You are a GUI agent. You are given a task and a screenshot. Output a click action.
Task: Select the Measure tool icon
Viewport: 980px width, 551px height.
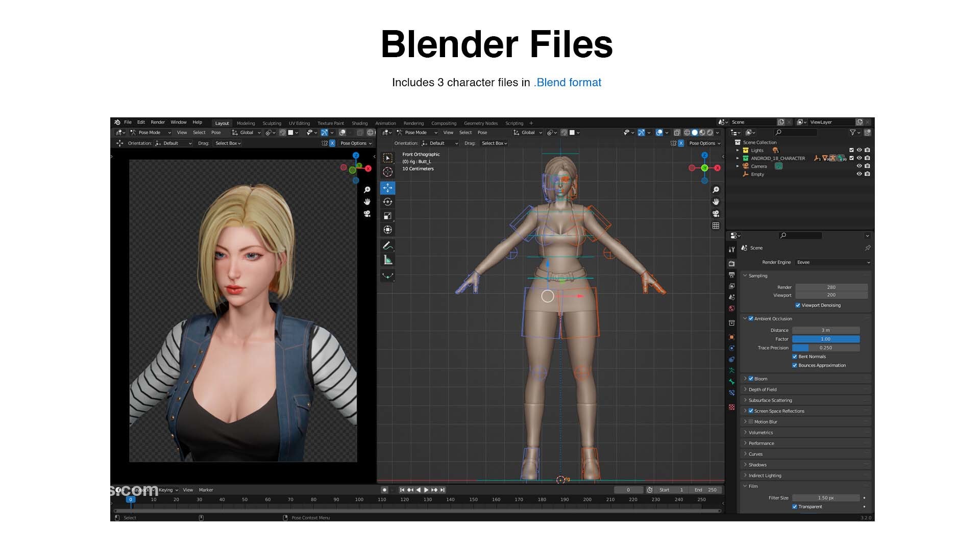(x=387, y=260)
